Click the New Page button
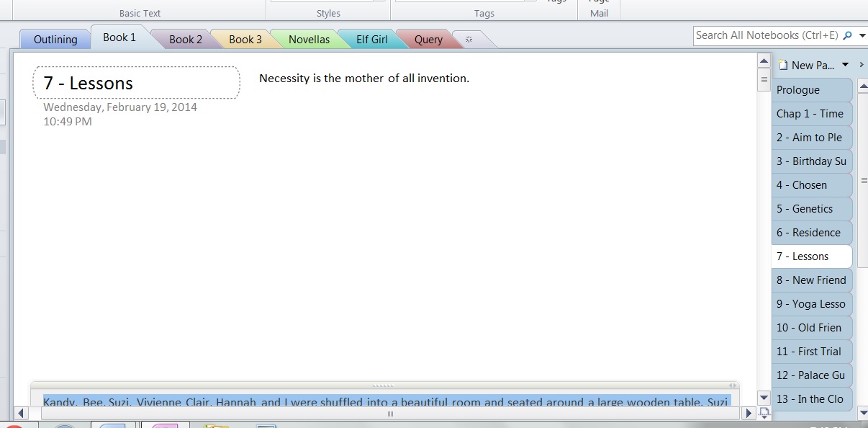This screenshot has width=868, height=428. (806, 65)
